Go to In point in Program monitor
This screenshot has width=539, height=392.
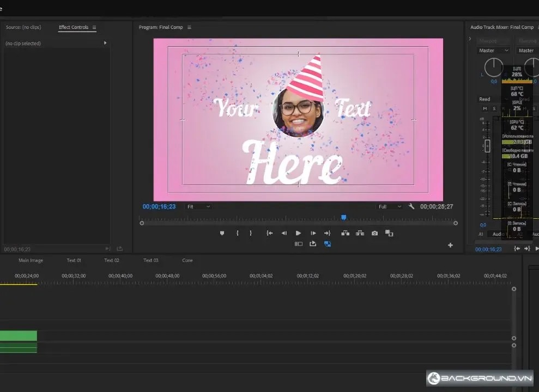269,233
